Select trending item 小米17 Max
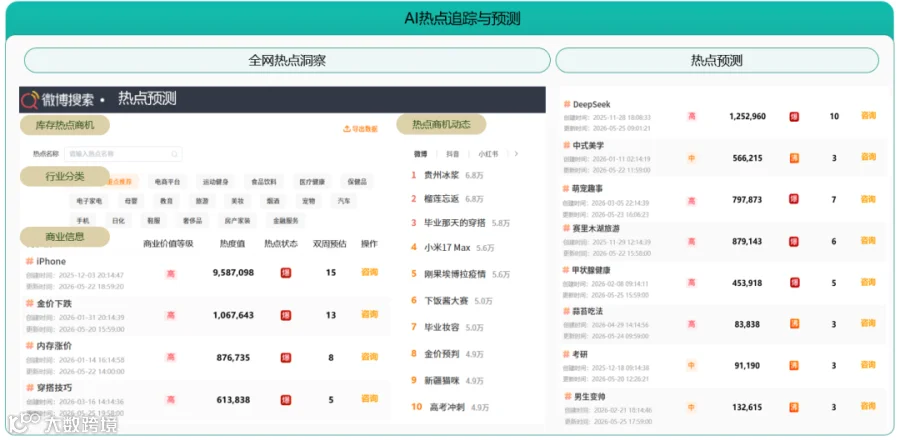Image resolution: width=900 pixels, height=441 pixels. 447,248
